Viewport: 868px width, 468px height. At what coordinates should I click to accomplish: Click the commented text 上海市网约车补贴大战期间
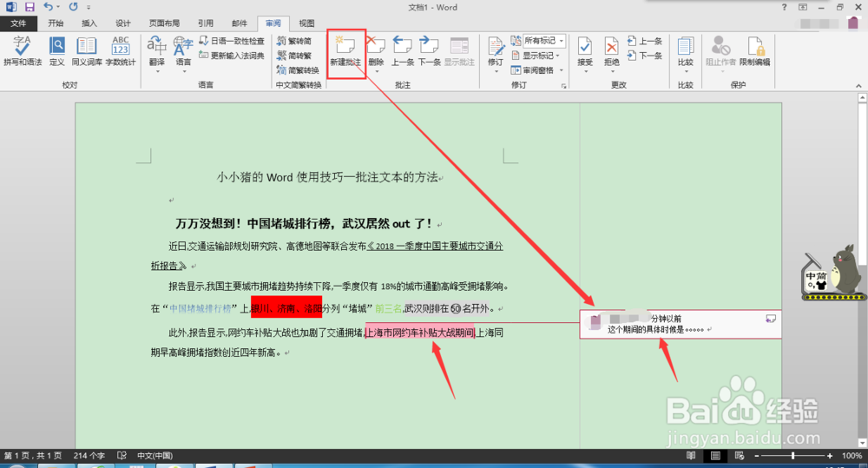(x=419, y=333)
